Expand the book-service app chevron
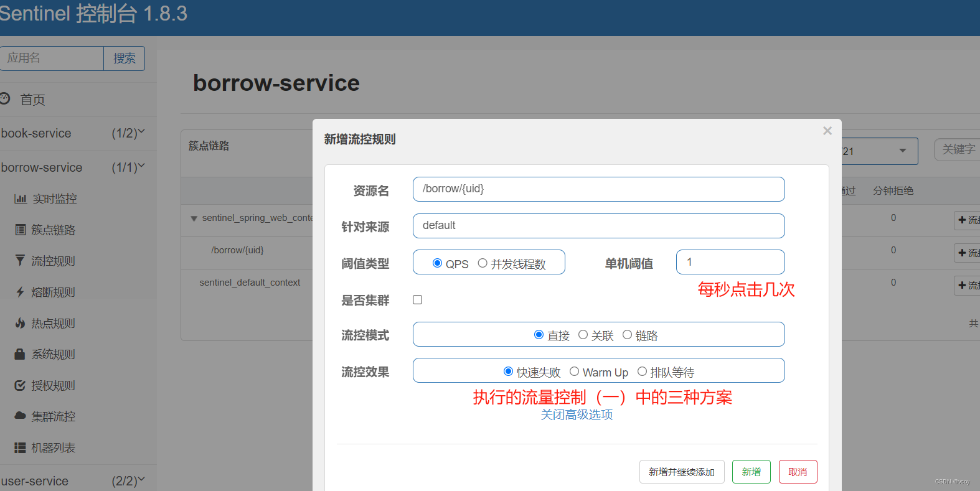The image size is (980, 491). pos(141,131)
